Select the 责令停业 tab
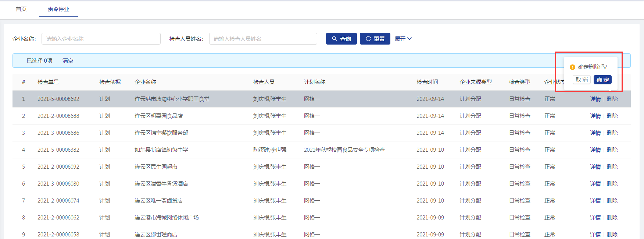 click(58, 9)
